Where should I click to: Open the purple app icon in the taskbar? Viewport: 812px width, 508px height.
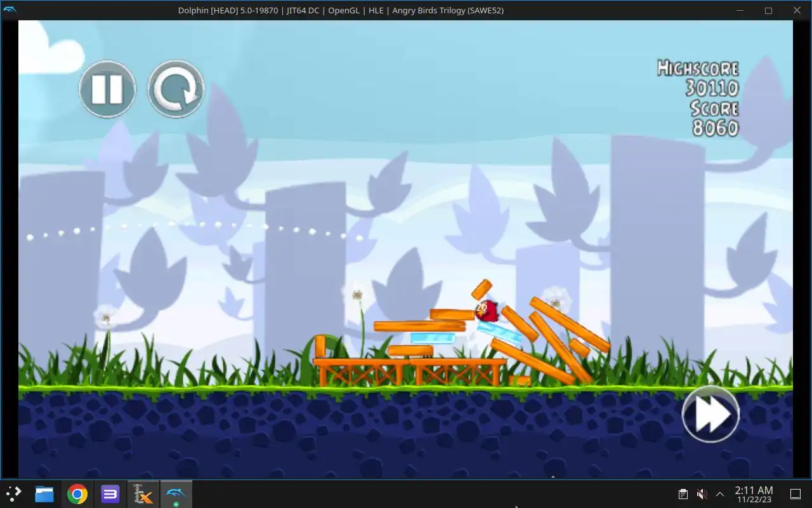click(110, 494)
